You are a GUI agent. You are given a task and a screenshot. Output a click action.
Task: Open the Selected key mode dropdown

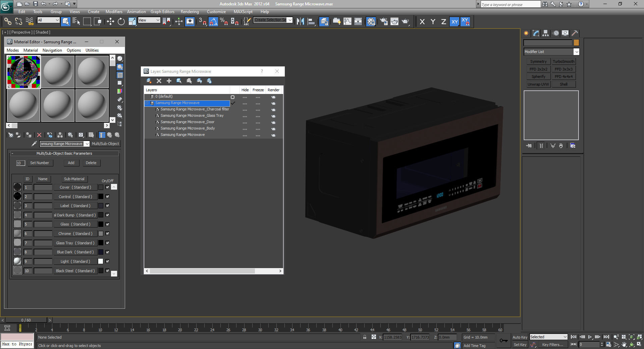548,337
